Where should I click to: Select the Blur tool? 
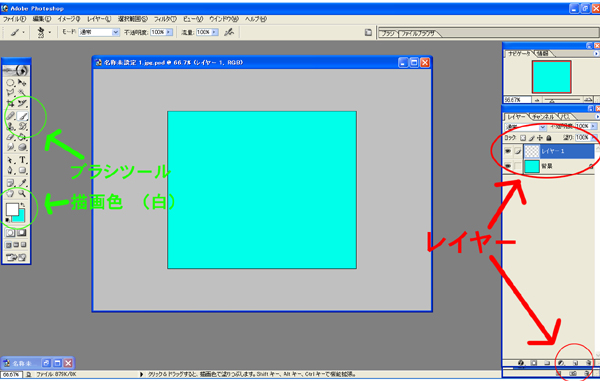pos(10,147)
